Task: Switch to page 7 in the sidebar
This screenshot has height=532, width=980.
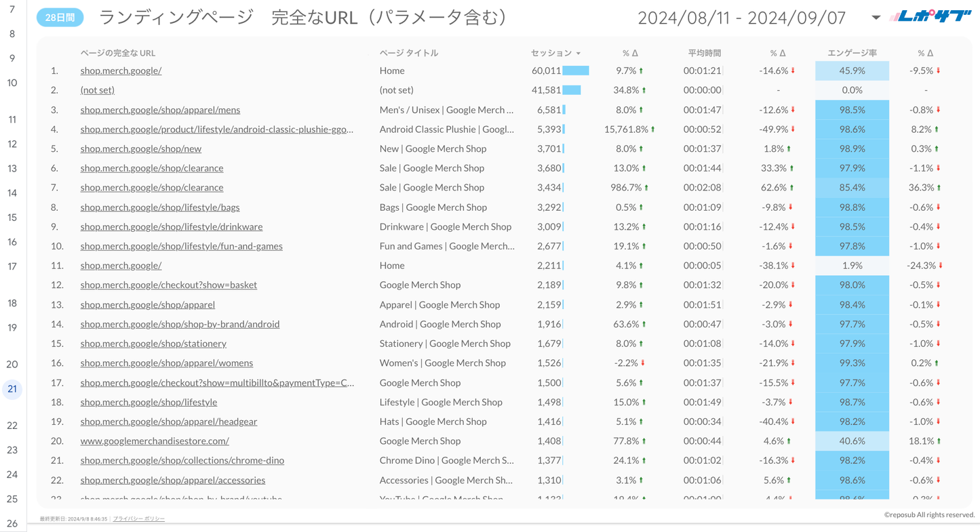Action: click(12, 9)
